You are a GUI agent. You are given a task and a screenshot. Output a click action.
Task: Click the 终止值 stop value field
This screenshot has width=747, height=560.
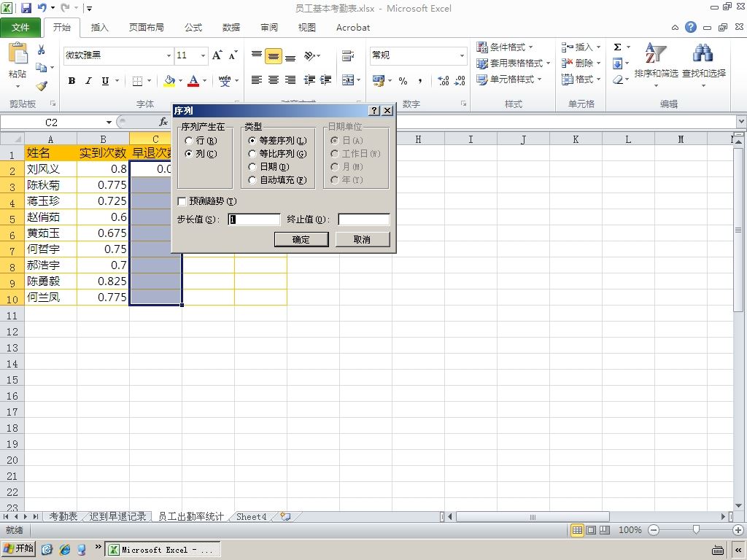[364, 219]
